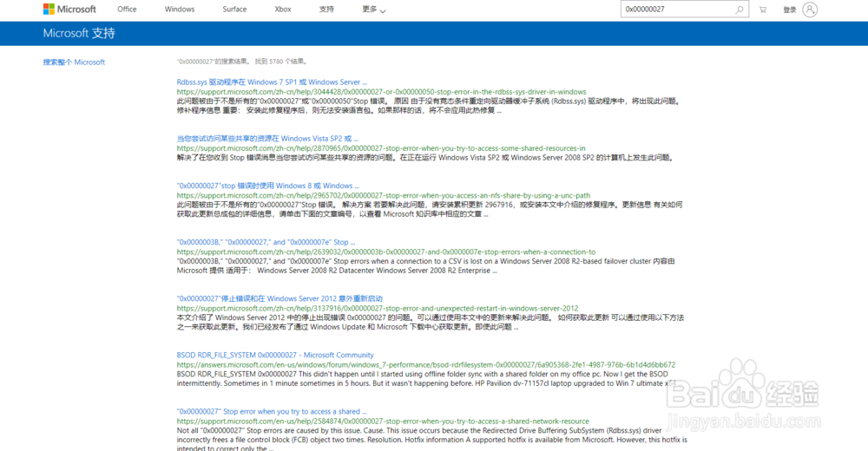Open the shopping cart icon
868x451 pixels.
coord(763,10)
